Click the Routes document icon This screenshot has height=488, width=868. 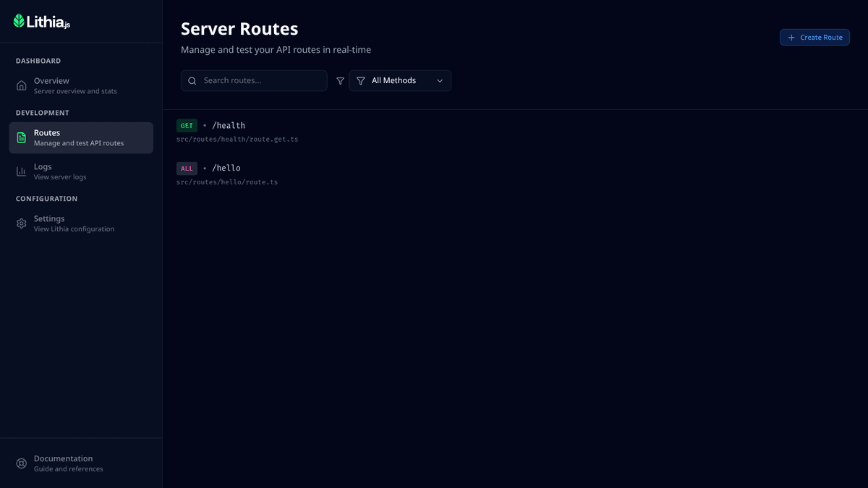coord(22,138)
